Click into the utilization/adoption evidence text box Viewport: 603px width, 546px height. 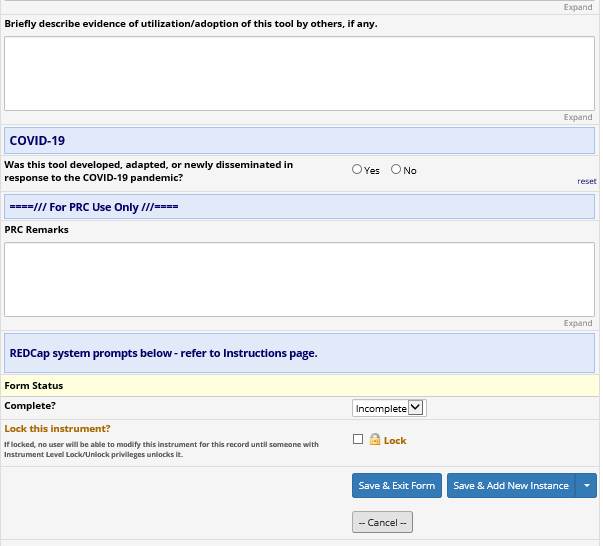(x=299, y=73)
